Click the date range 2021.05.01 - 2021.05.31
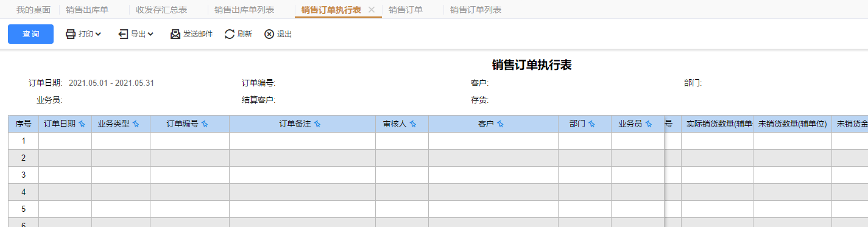The width and height of the screenshot is (868, 227). point(111,83)
